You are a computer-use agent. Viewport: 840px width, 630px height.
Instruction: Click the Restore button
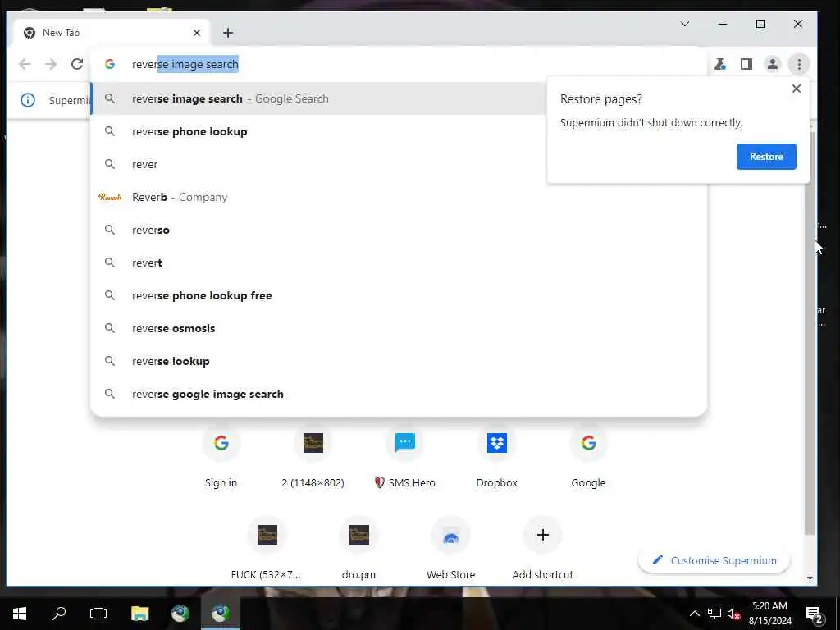tap(766, 157)
